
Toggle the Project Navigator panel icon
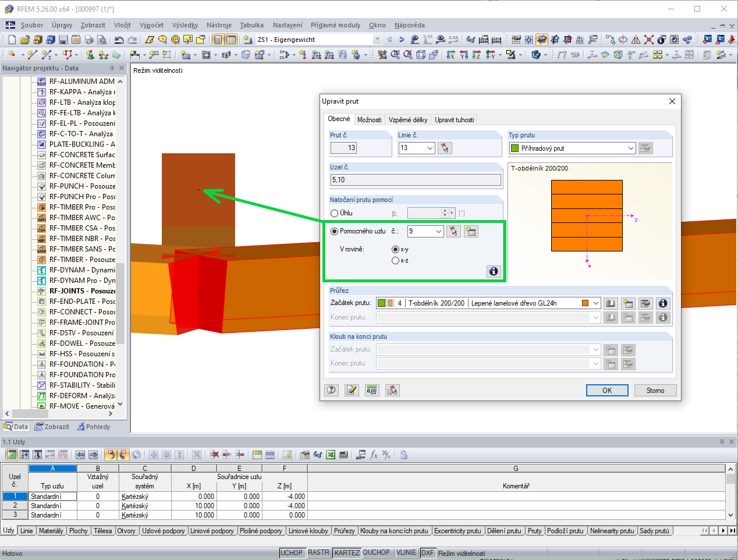tap(218, 40)
